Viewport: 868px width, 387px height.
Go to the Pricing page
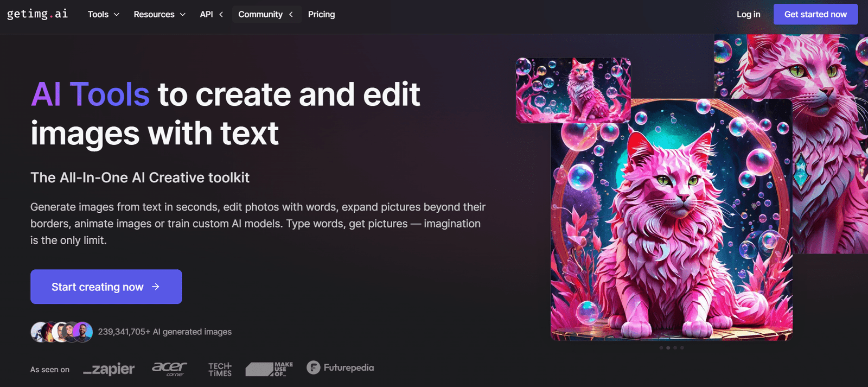coord(321,14)
